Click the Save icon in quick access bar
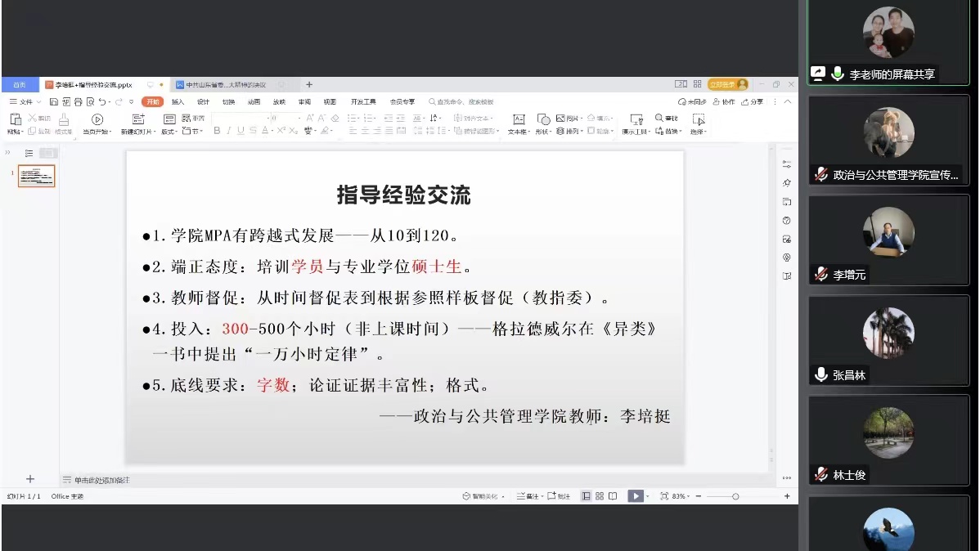 tap(54, 102)
